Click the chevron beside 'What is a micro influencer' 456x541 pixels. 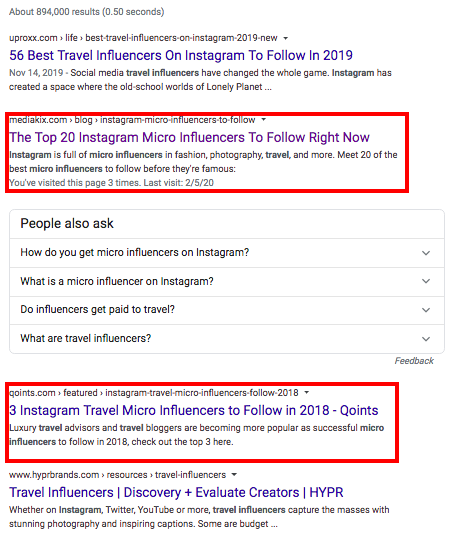[x=426, y=281]
